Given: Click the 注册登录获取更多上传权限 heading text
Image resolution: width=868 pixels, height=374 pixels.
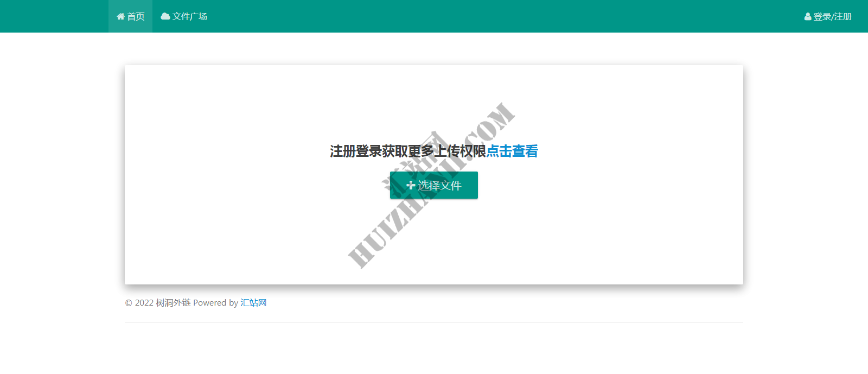Looking at the screenshot, I should (408, 151).
